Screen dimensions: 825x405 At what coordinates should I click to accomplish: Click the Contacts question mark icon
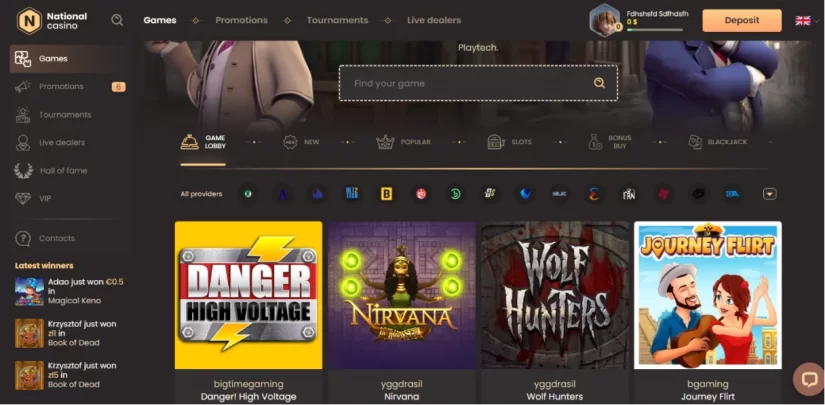(23, 238)
